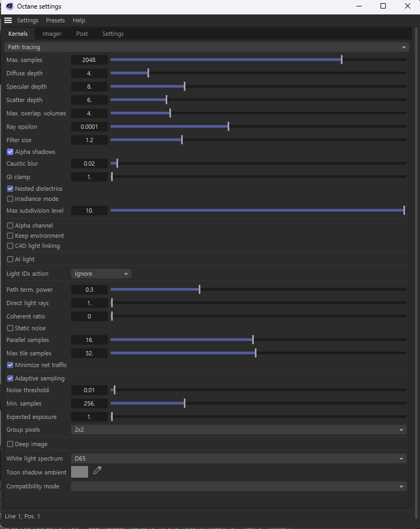The width and height of the screenshot is (420, 529).
Task: Turn on the AI light checkbox
Action: [10, 260]
